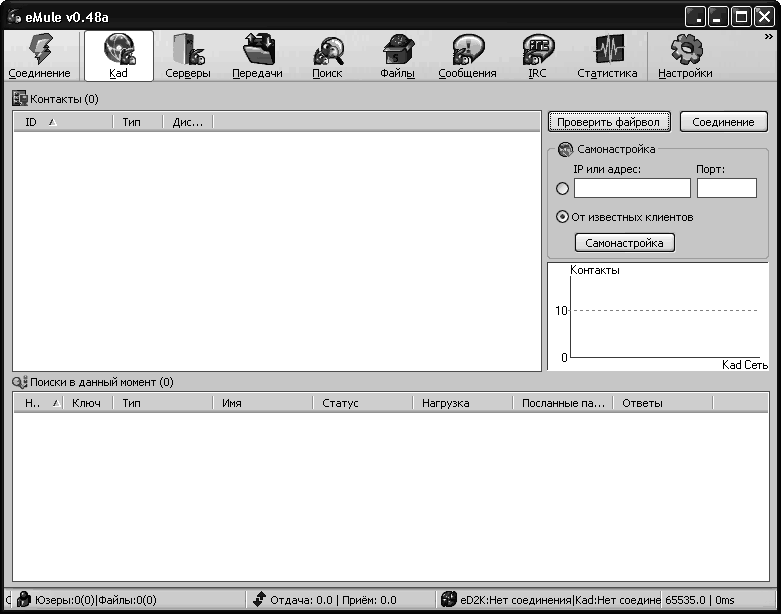Sort searches by Статус column
The width and height of the screenshot is (781, 614).
point(362,403)
